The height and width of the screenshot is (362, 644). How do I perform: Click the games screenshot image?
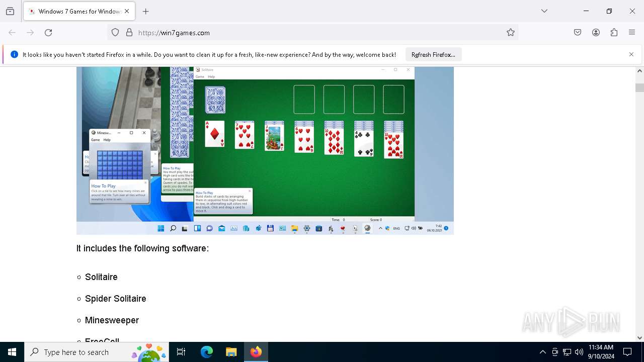click(265, 150)
